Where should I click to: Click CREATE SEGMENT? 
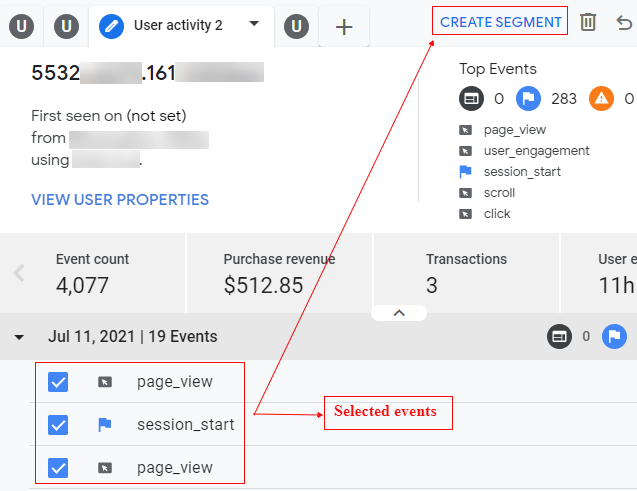(500, 22)
